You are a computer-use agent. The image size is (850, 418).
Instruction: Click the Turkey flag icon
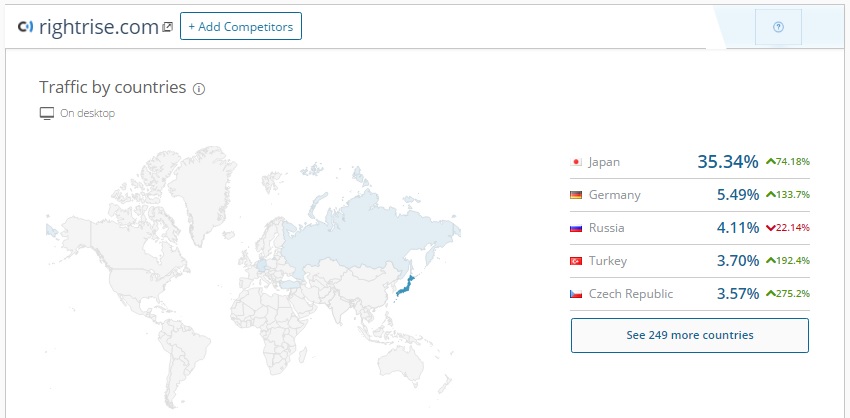(576, 261)
